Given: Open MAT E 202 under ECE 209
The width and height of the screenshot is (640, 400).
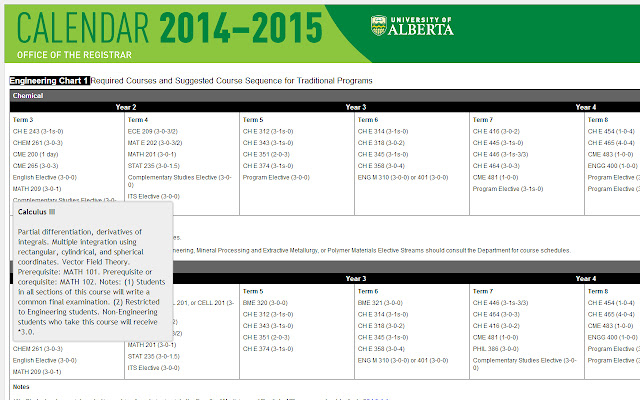Looking at the screenshot, I should tap(155, 143).
